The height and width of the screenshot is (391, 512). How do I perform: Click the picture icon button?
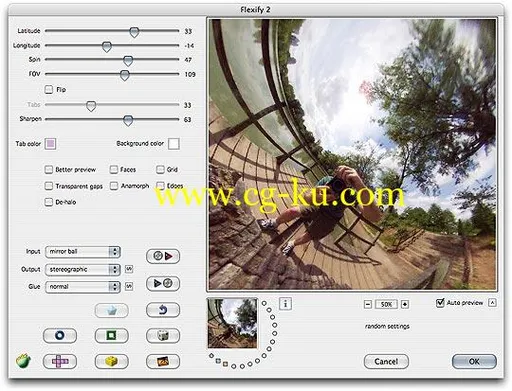pyautogui.click(x=163, y=361)
